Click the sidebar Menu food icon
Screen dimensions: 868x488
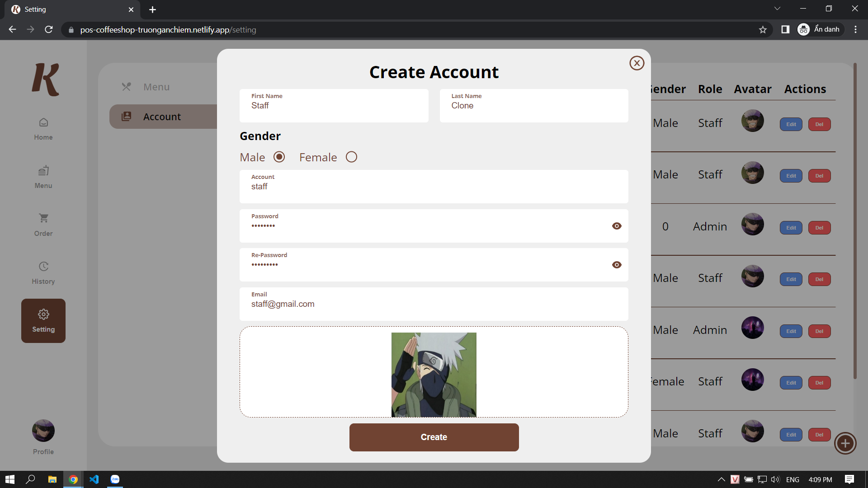click(43, 171)
